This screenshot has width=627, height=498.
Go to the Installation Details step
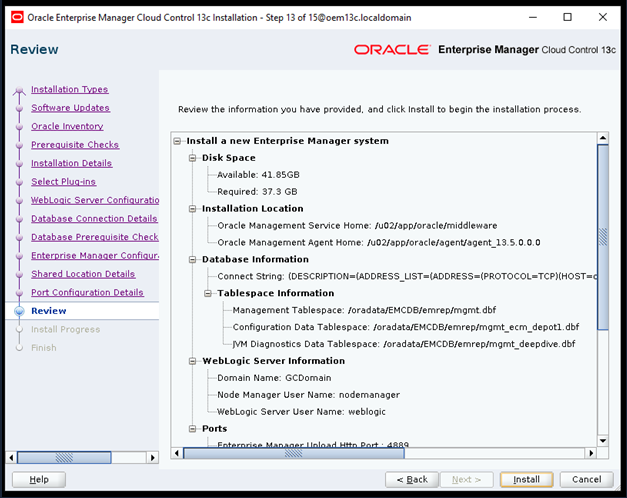pyautogui.click(x=72, y=163)
